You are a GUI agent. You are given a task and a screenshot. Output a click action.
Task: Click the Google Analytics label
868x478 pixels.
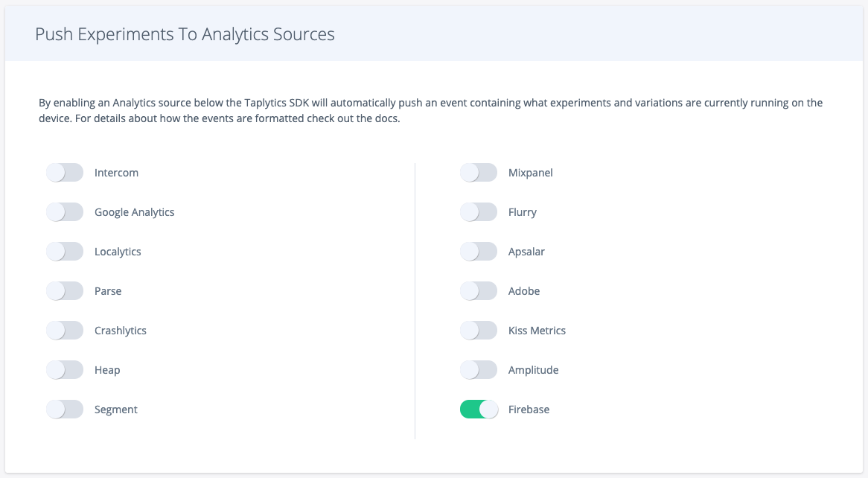click(135, 212)
